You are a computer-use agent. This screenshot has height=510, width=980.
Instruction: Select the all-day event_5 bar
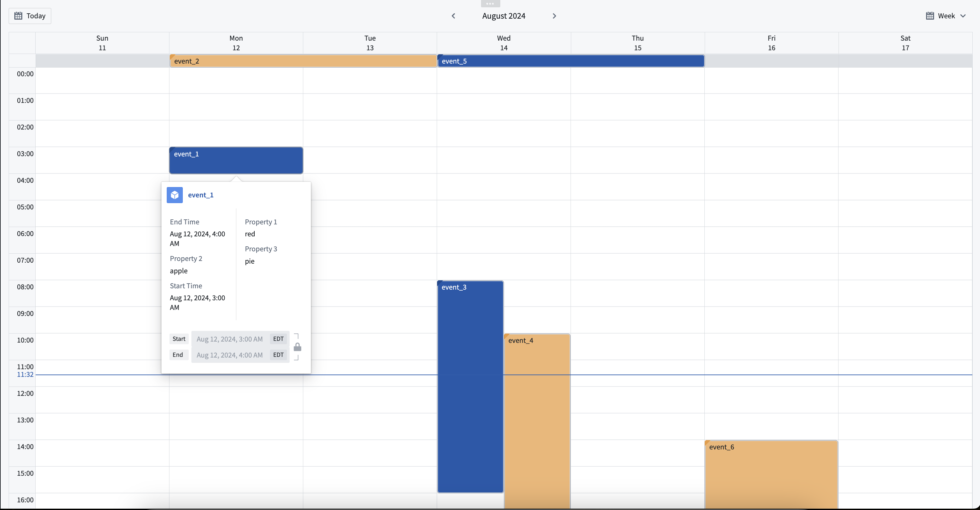tap(571, 61)
